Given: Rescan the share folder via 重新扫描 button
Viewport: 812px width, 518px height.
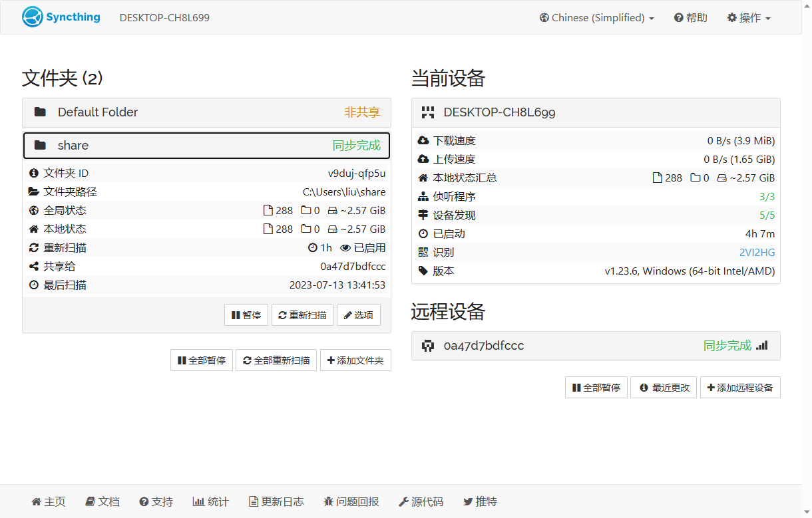Looking at the screenshot, I should [x=302, y=315].
